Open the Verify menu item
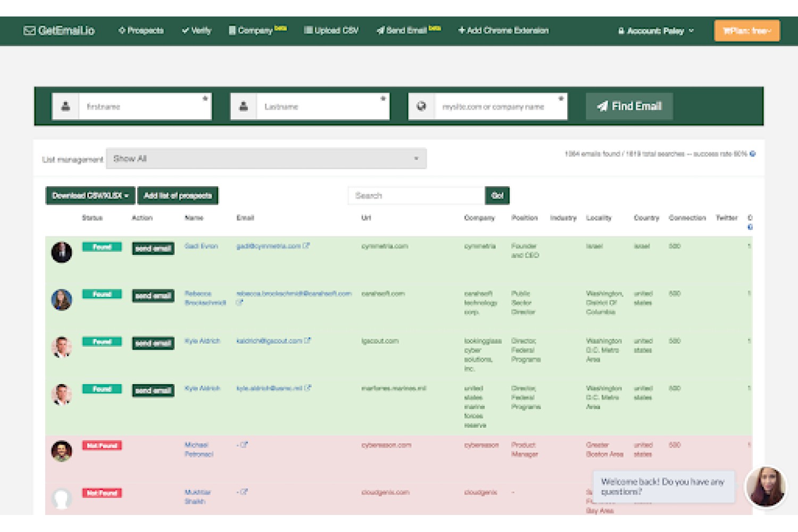The width and height of the screenshot is (798, 532). point(196,30)
